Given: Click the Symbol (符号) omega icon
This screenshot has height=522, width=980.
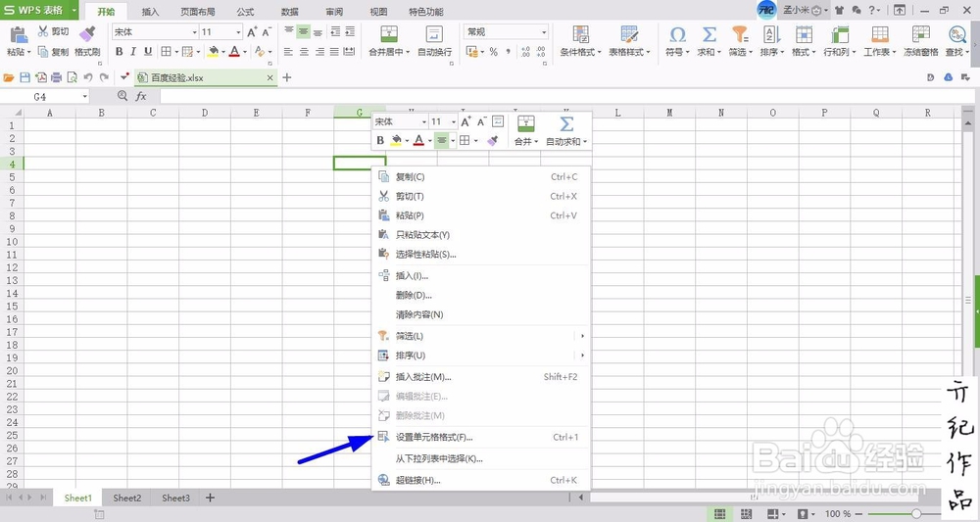Looking at the screenshot, I should coord(677,33).
